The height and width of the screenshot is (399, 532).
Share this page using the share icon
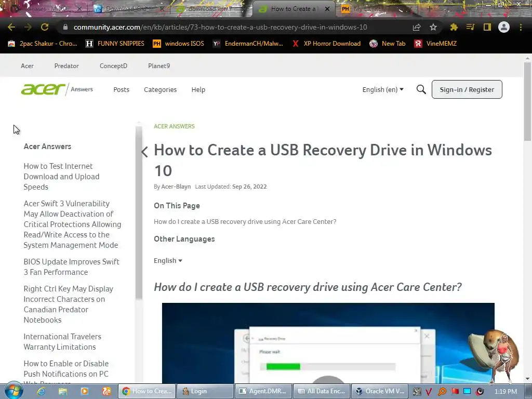click(x=417, y=27)
